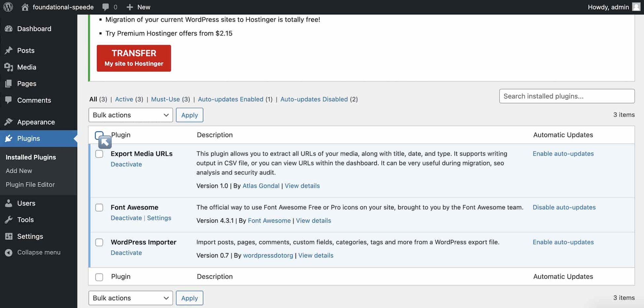This screenshot has width=644, height=308.
Task: Check the WordPress Importer checkbox
Action: [99, 242]
